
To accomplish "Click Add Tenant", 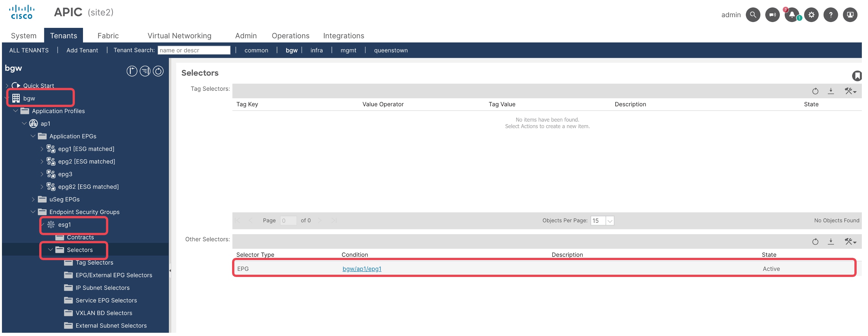I will tap(82, 50).
